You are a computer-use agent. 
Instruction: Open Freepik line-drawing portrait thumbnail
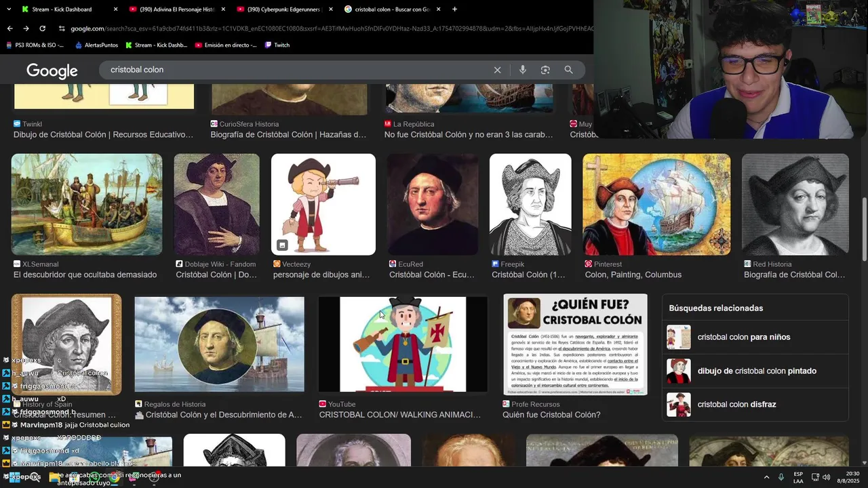point(530,204)
